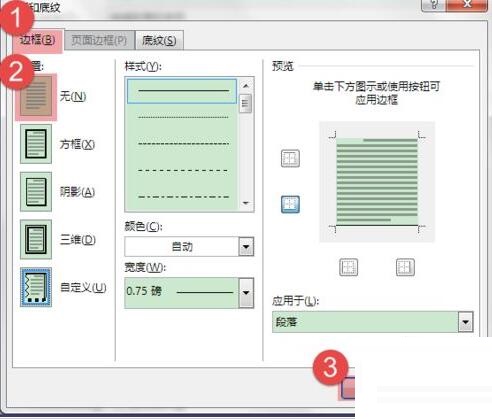Click the style list scrollbar thumb
The image size is (492, 419).
pyautogui.click(x=246, y=103)
